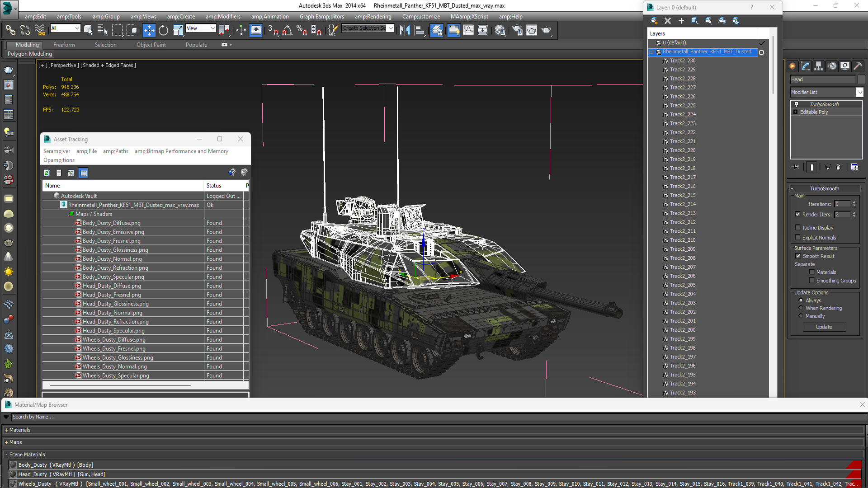Enable Isoline Display checkbox
The height and width of the screenshot is (488, 868).
(798, 228)
